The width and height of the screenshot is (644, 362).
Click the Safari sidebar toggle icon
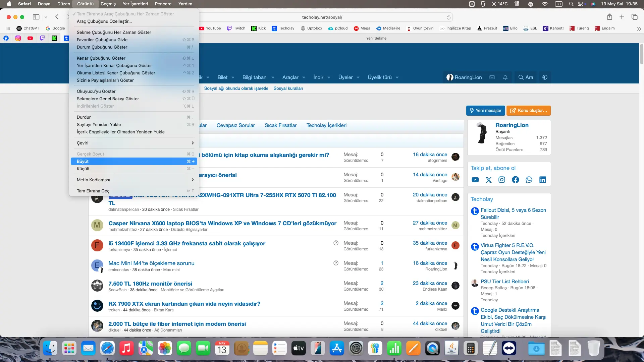(36, 17)
